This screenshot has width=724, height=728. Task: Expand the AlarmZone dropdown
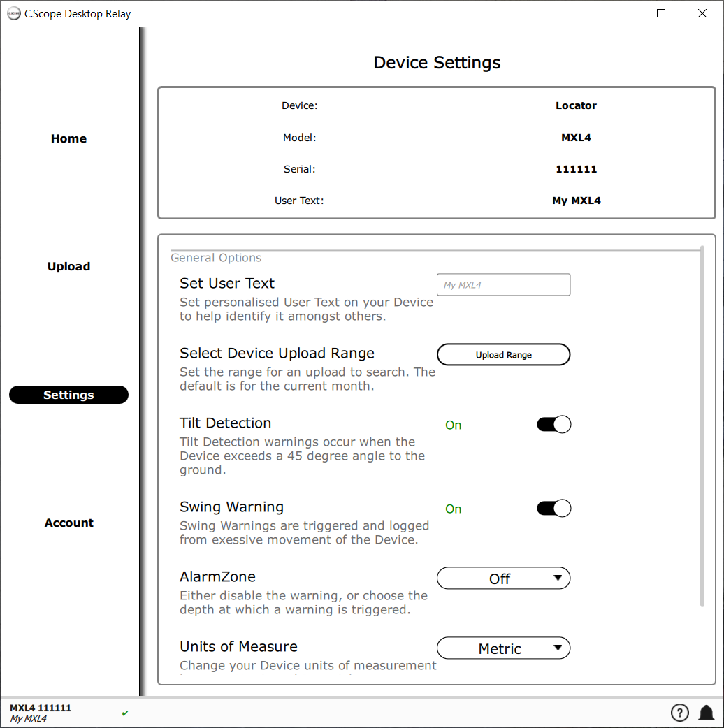click(503, 578)
